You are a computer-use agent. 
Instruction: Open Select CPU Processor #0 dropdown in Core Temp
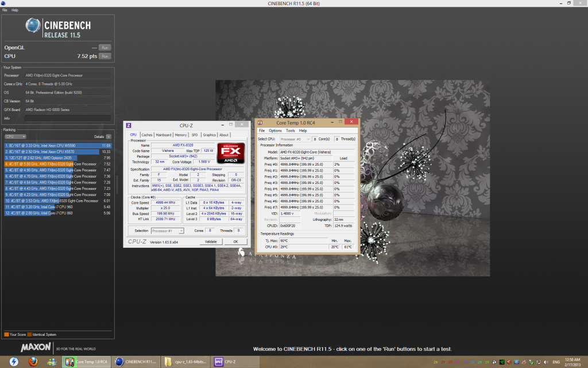(295, 139)
